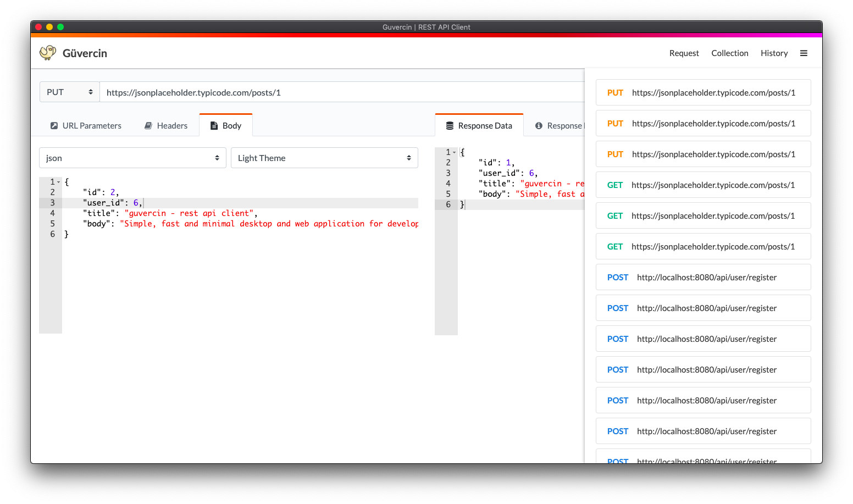Open the fifth POST register history entry
Viewport: 853px width, 504px height.
704,400
